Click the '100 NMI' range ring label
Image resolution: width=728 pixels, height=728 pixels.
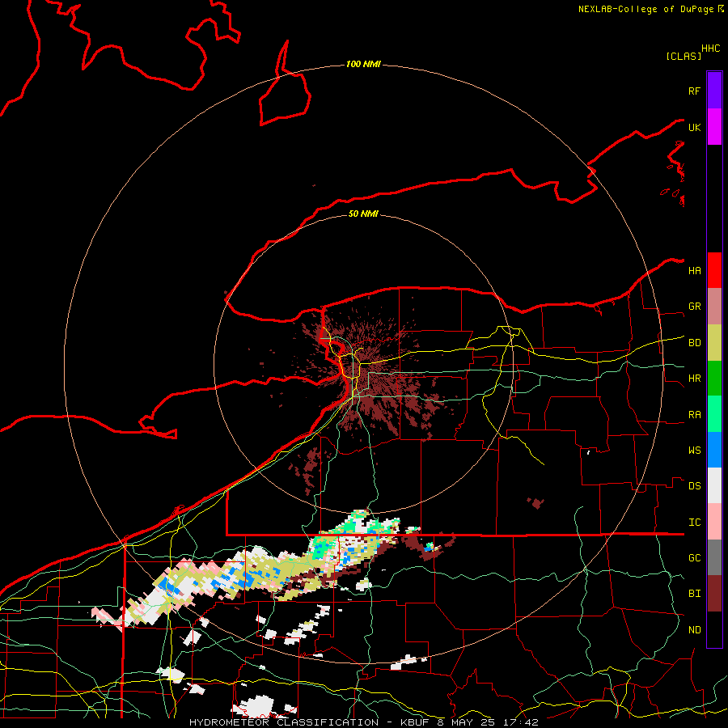click(x=363, y=64)
